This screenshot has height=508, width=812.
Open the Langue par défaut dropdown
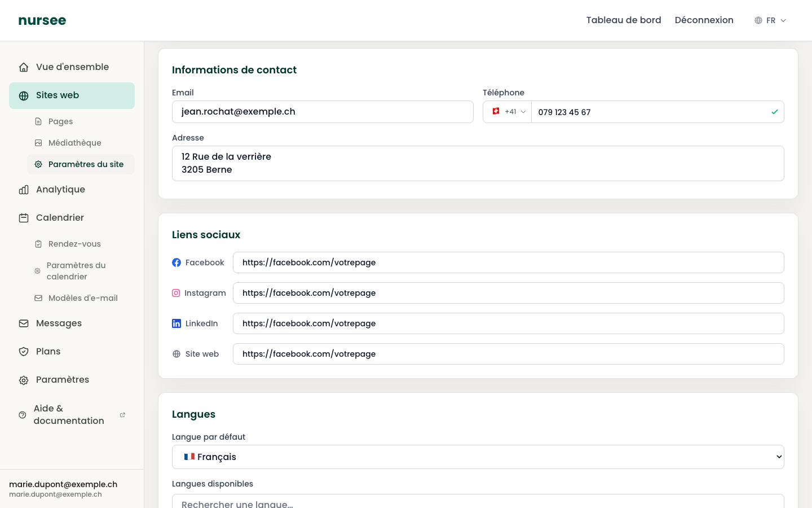click(x=478, y=457)
